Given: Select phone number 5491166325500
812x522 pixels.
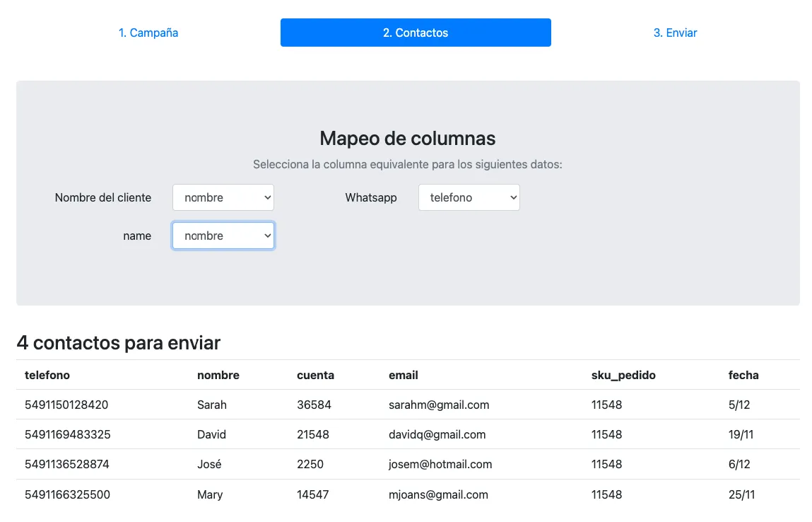Looking at the screenshot, I should [x=67, y=494].
